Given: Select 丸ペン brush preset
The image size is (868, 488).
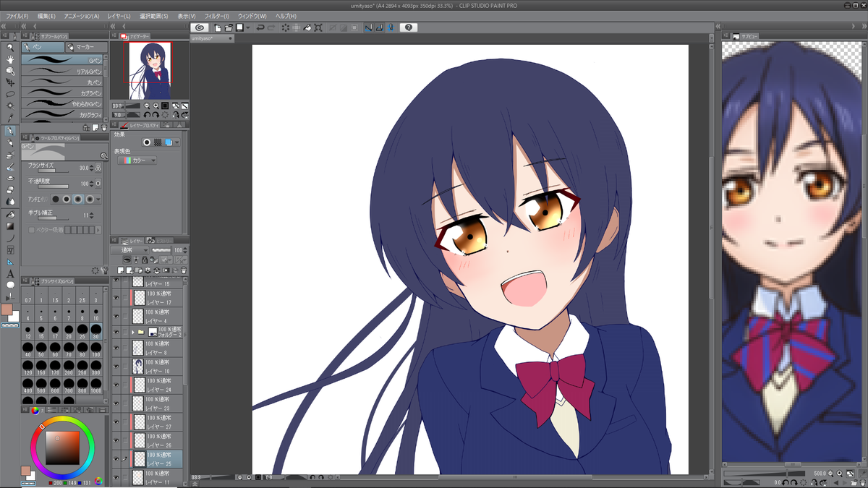Looking at the screenshot, I should pos(62,82).
